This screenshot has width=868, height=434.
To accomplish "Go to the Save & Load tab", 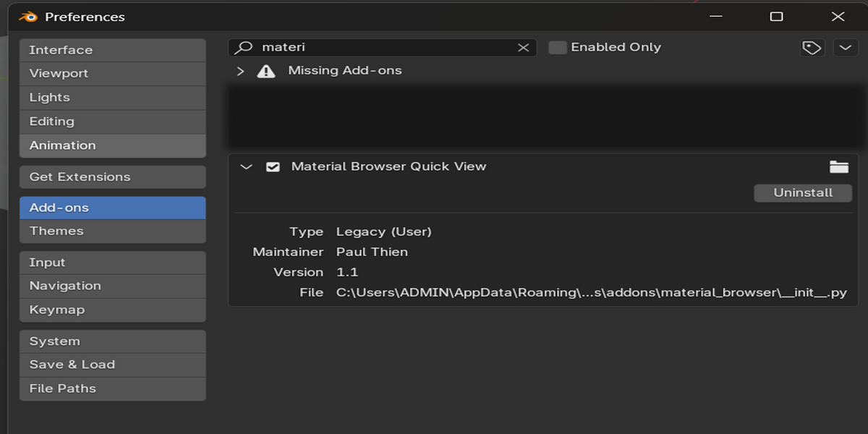I will [x=113, y=365].
